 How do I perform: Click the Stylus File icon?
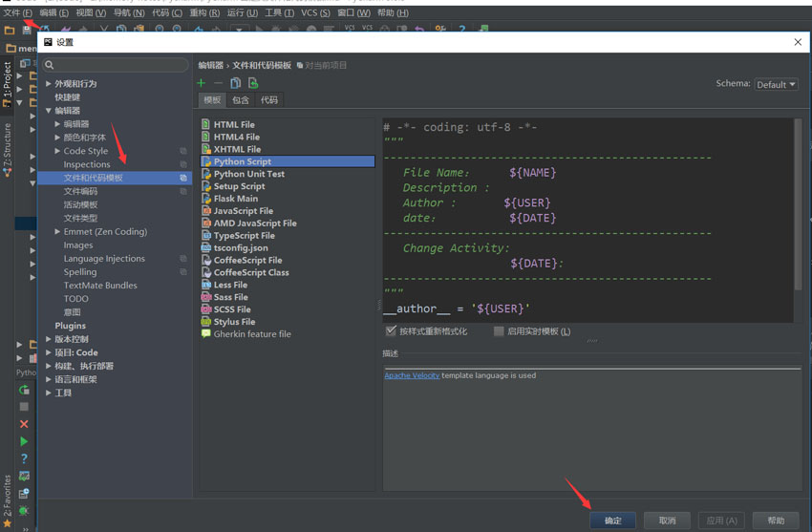pyautogui.click(x=206, y=321)
